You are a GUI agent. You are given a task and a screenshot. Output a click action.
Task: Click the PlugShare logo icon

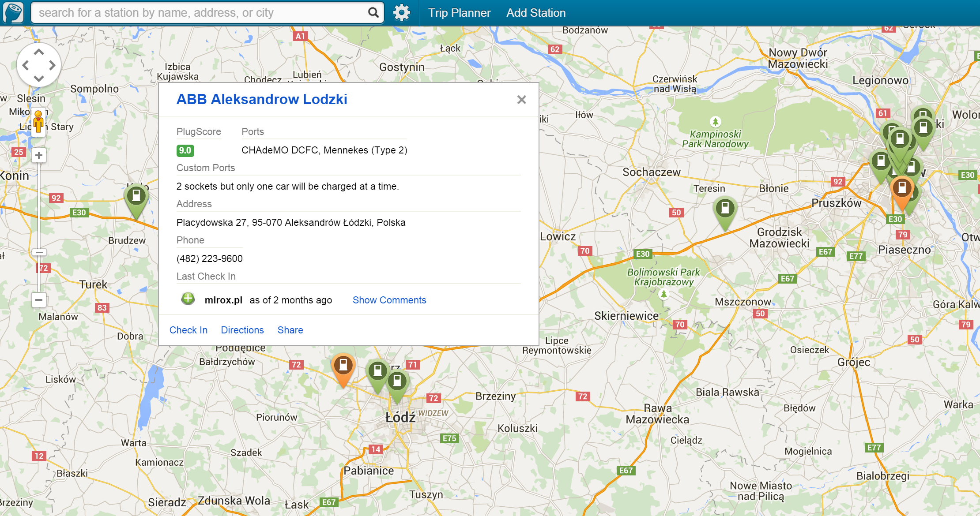click(13, 12)
